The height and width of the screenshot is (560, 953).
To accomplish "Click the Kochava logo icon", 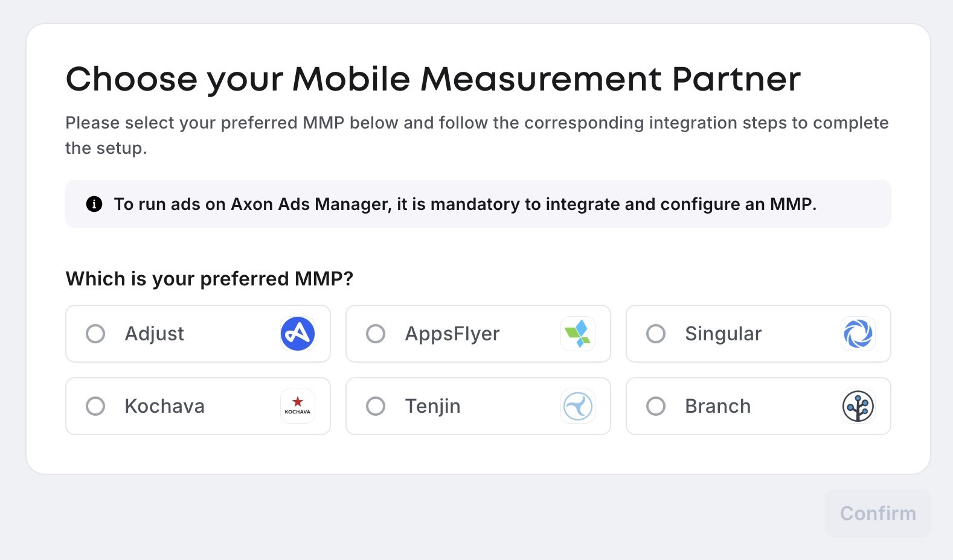I will (297, 406).
